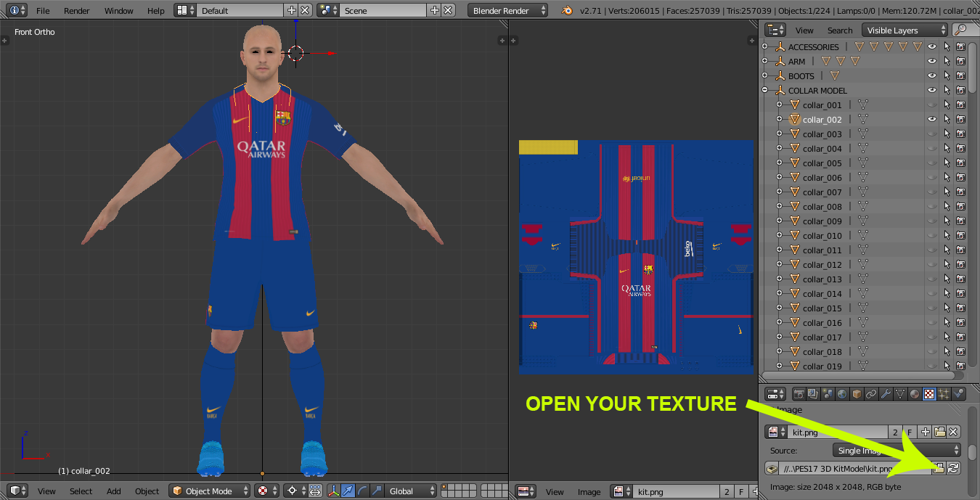
Task: Delete screen layout X next to Default
Action: [x=305, y=10]
